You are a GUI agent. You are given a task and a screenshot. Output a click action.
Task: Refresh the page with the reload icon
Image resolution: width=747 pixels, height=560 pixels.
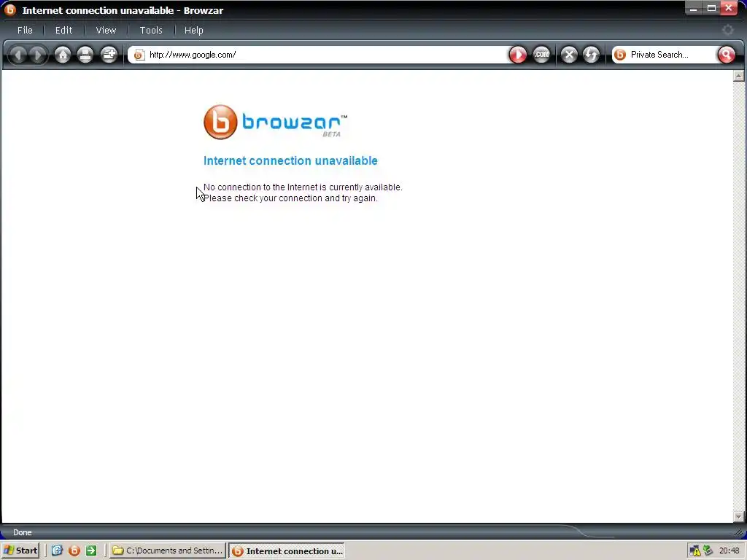[x=591, y=55]
